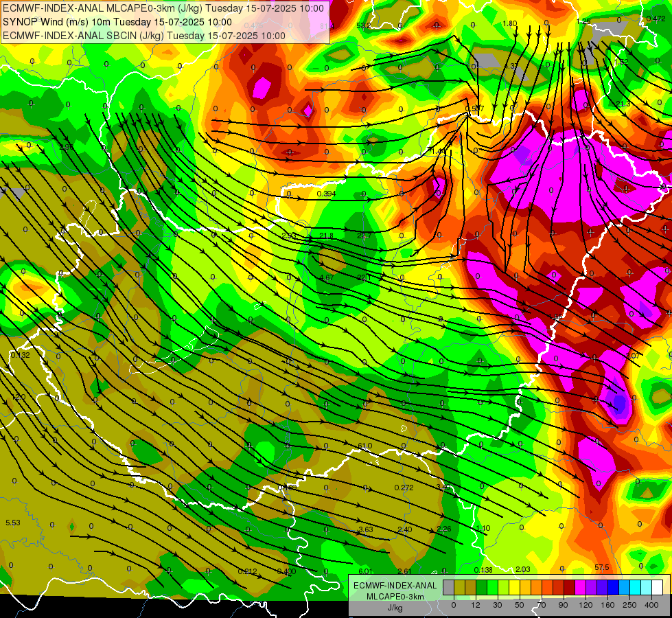Click the map value '5.53' at left edge

coord(13,523)
